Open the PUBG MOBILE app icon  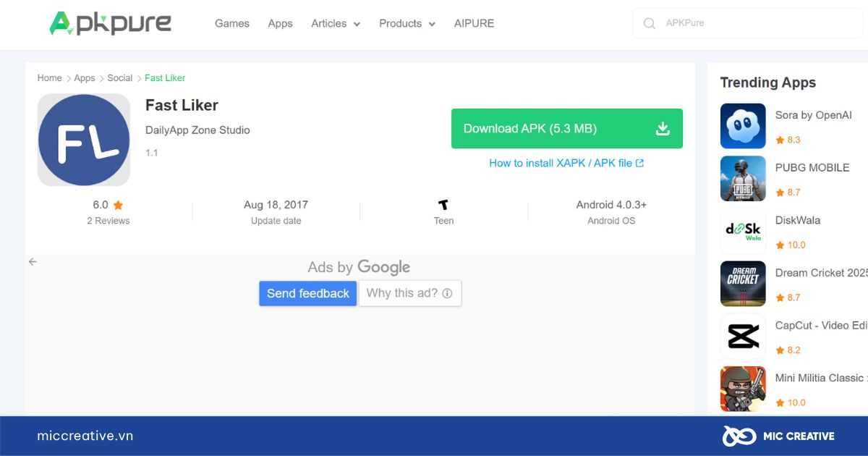coord(743,178)
